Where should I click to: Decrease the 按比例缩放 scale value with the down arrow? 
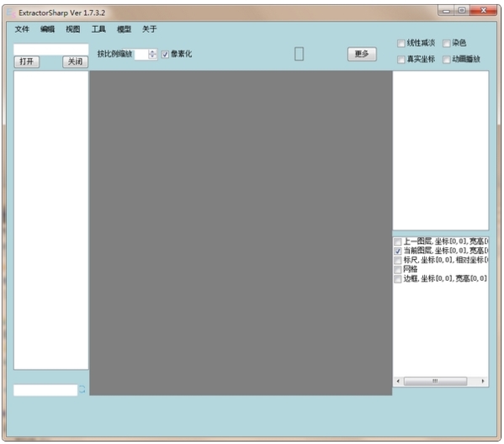152,56
